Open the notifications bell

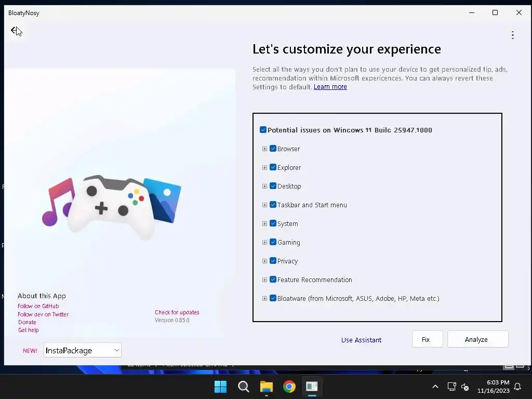[x=518, y=387]
